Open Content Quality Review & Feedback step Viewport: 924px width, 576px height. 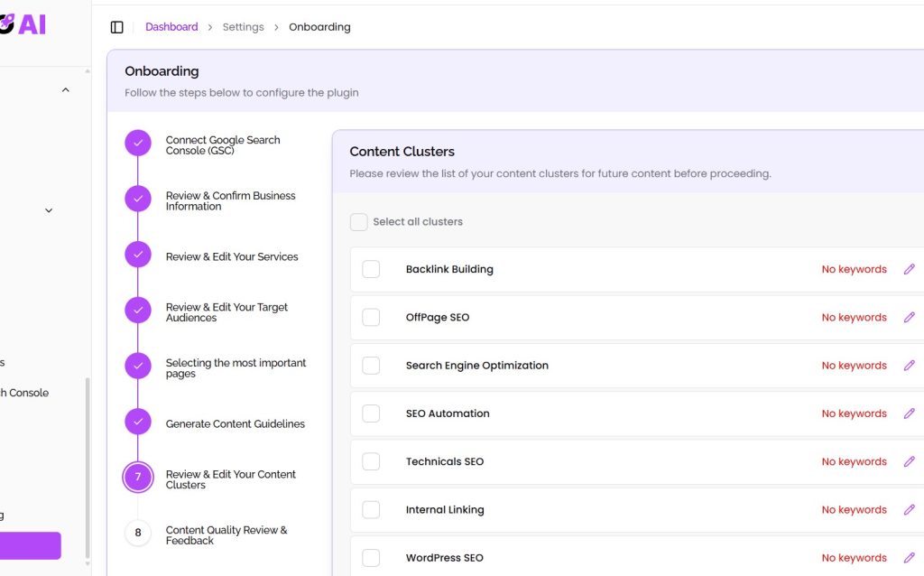(x=226, y=535)
